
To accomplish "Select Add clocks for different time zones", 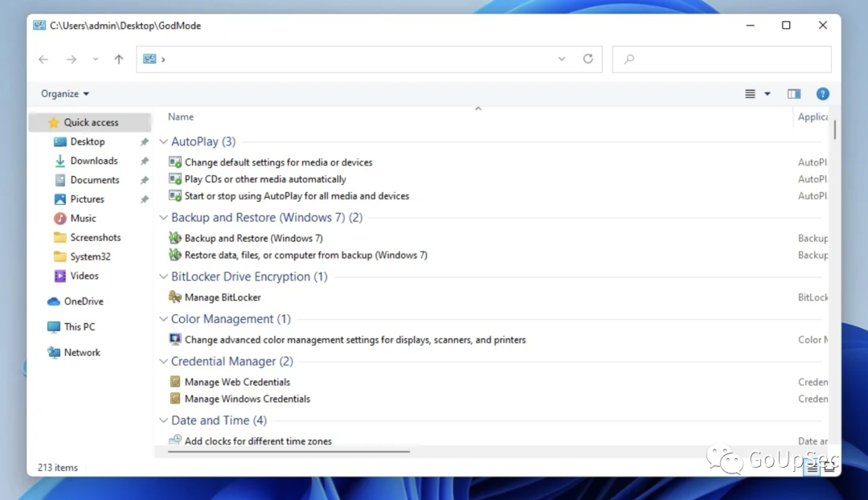I will coord(258,441).
